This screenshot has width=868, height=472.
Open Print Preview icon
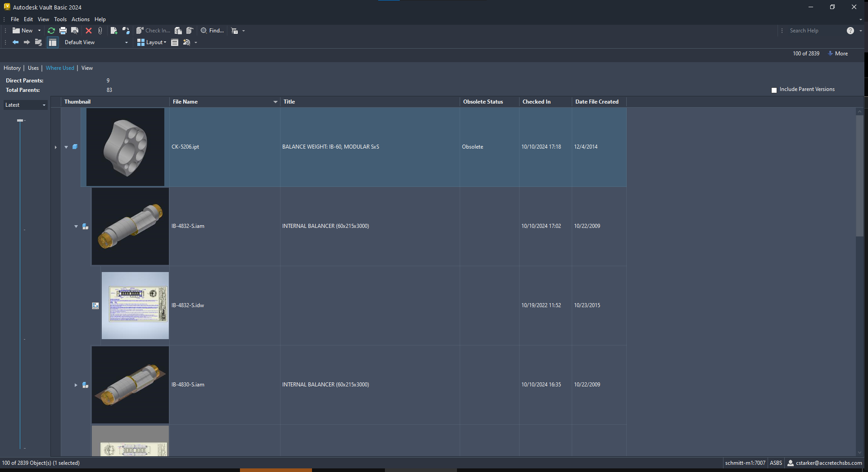pos(75,31)
